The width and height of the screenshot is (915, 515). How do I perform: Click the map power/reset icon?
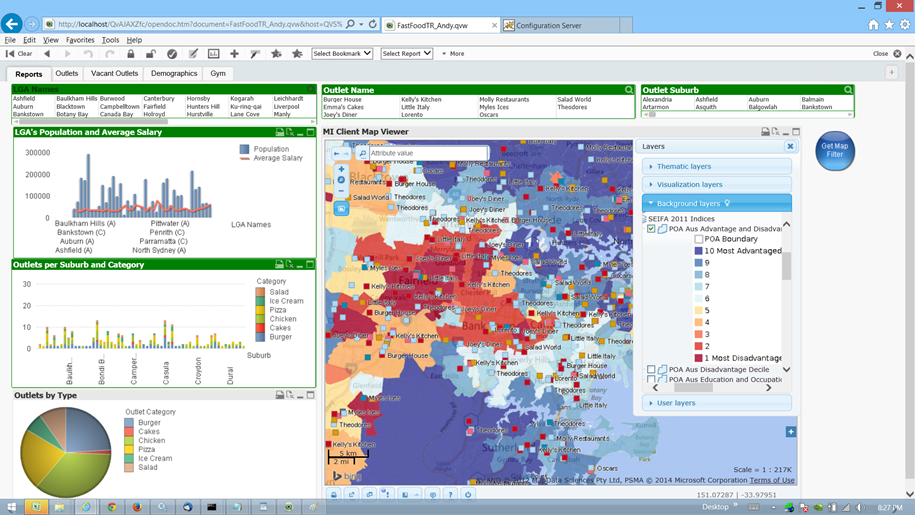[468, 495]
